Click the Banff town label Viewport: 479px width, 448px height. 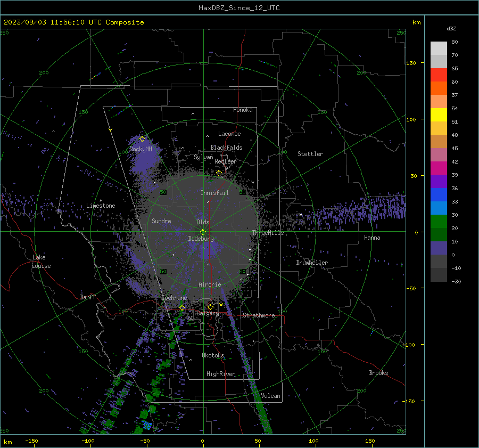(88, 297)
